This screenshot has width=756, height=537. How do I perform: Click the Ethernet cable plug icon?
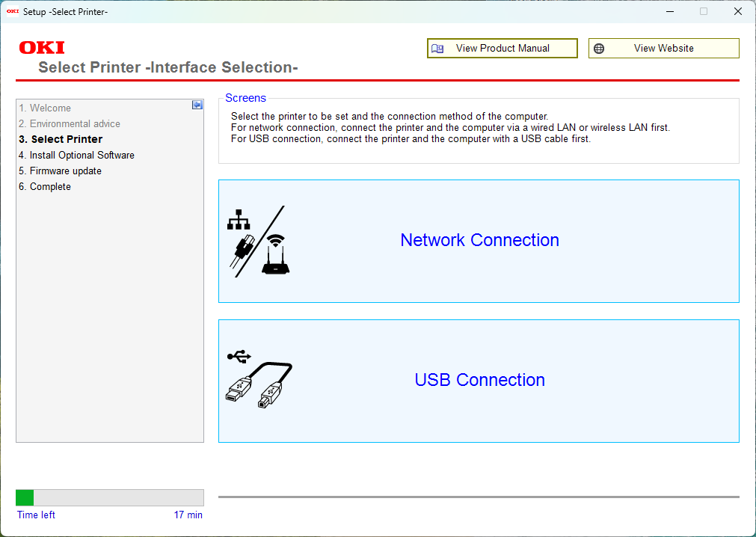[x=242, y=251]
